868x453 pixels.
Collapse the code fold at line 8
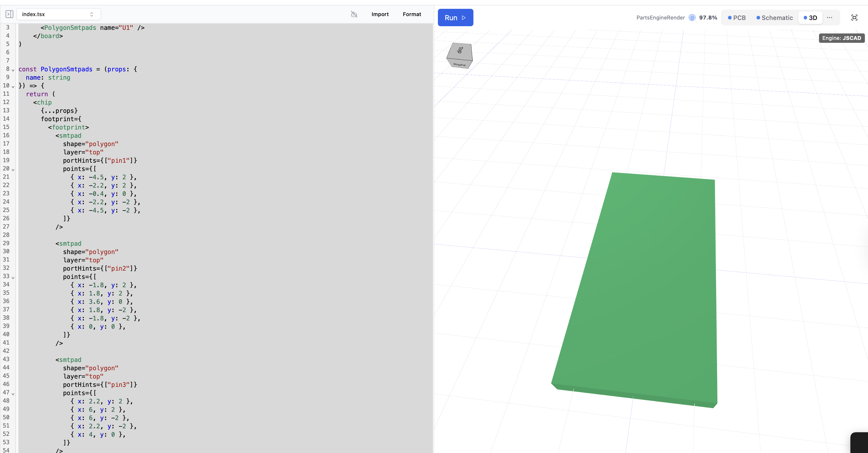point(13,70)
